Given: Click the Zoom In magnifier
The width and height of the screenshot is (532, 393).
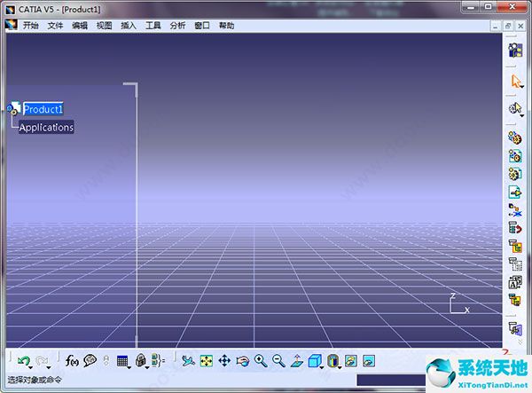Looking at the screenshot, I should tap(261, 361).
